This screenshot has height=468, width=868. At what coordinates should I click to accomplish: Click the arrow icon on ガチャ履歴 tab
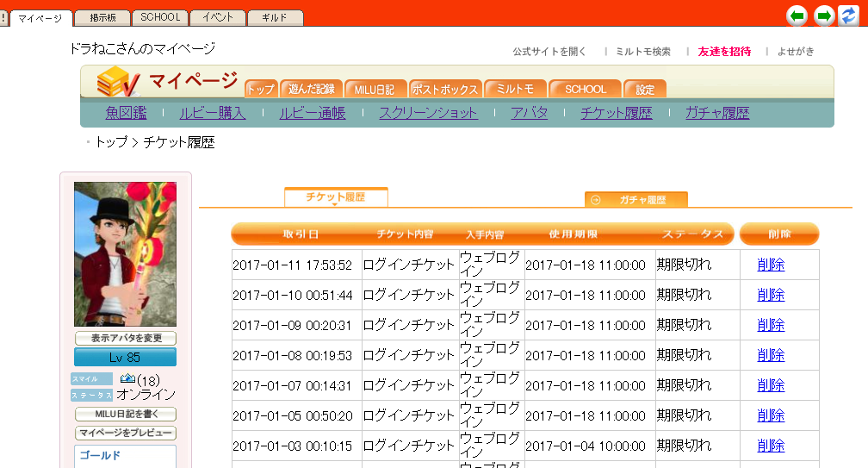coord(596,200)
